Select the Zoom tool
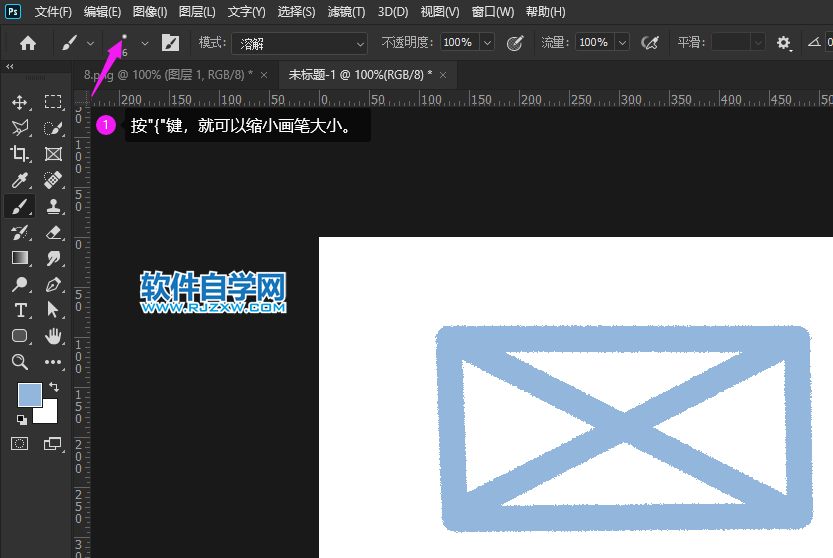This screenshot has width=833, height=558. (20, 362)
